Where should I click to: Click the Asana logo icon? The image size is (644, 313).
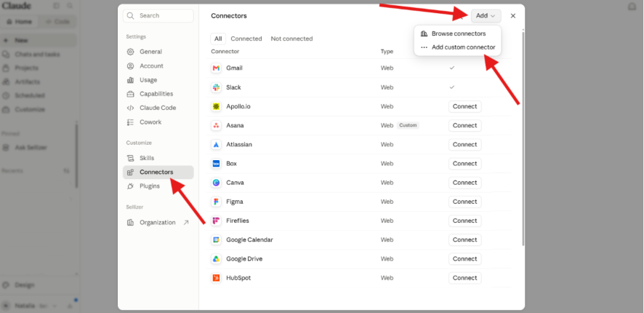216,125
